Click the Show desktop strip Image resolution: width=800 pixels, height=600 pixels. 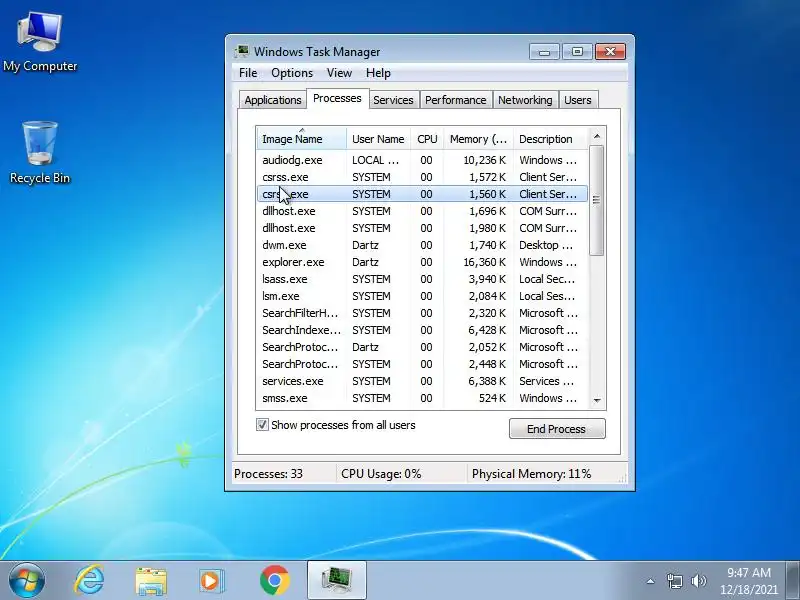click(x=793, y=581)
